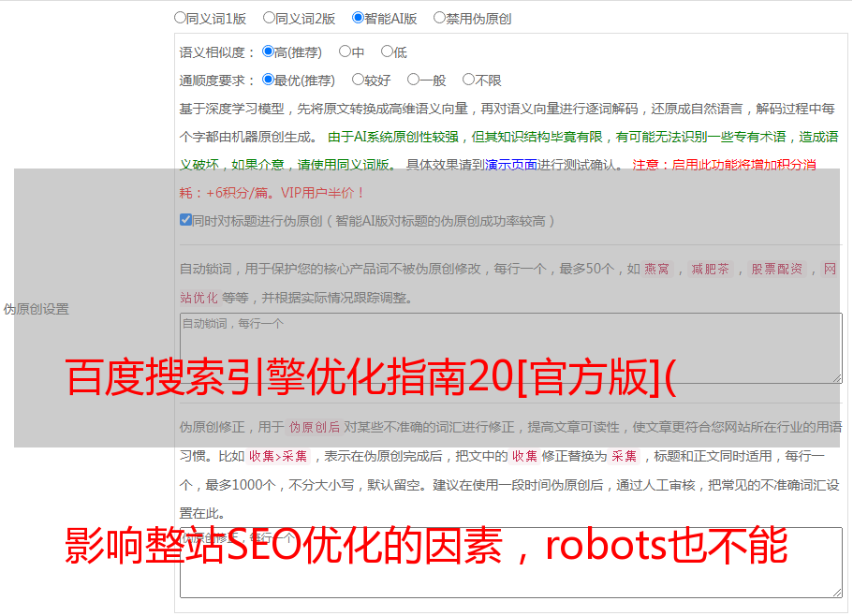Set 语义相似度 to 低
Image resolution: width=853 pixels, height=616 pixels.
(x=387, y=51)
